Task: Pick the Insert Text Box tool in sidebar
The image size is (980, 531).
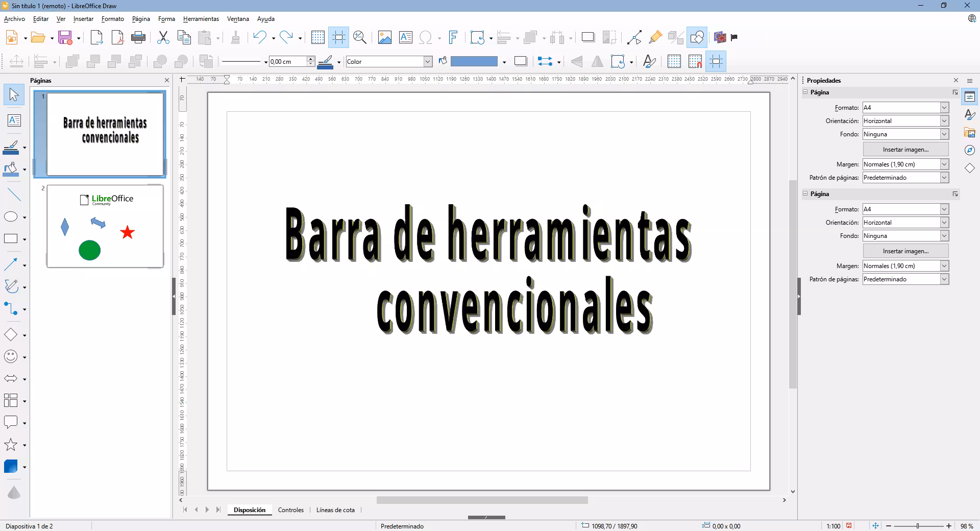Action: [x=14, y=120]
